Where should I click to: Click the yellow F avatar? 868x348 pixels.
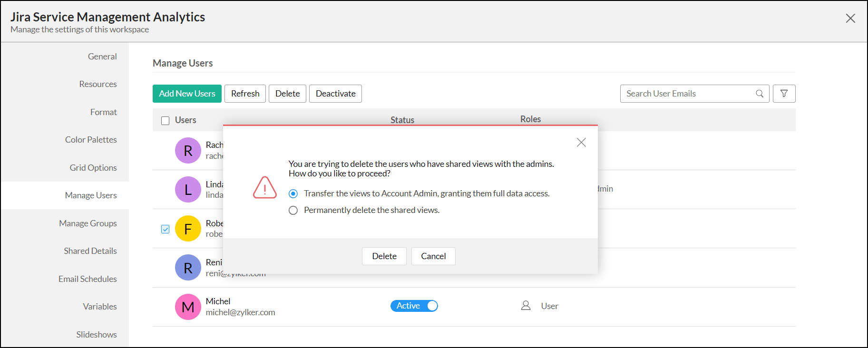point(188,229)
